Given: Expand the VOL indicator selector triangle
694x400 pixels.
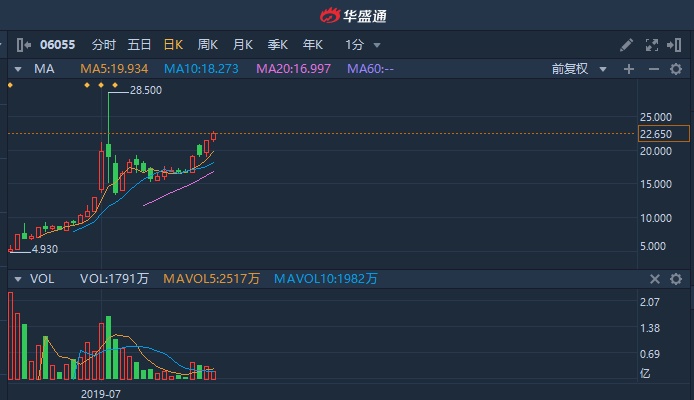Looking at the screenshot, I should pyautogui.click(x=18, y=279).
